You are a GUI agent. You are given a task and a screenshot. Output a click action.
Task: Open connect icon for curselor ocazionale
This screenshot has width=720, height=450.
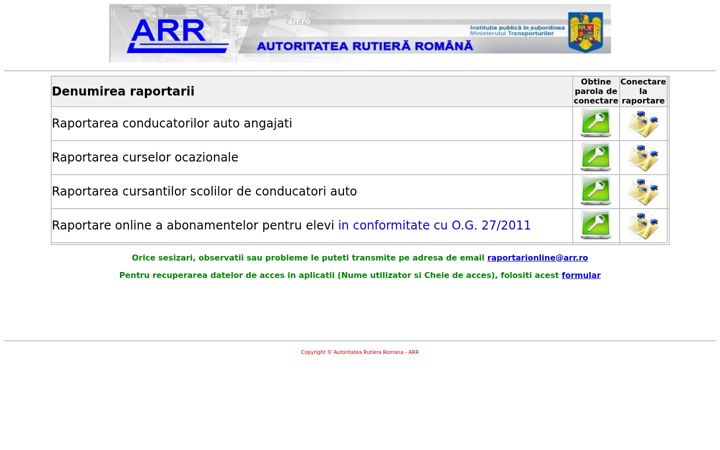coord(643,158)
